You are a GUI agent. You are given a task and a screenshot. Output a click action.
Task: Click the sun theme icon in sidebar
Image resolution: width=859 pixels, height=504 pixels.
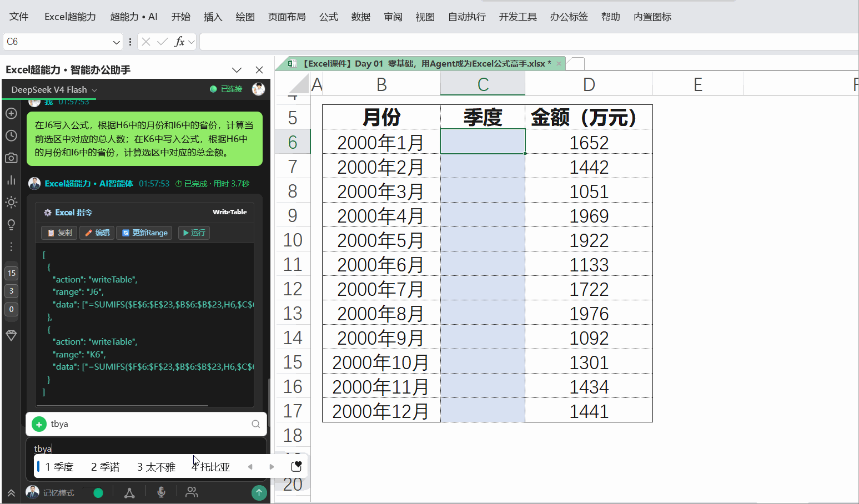(11, 202)
